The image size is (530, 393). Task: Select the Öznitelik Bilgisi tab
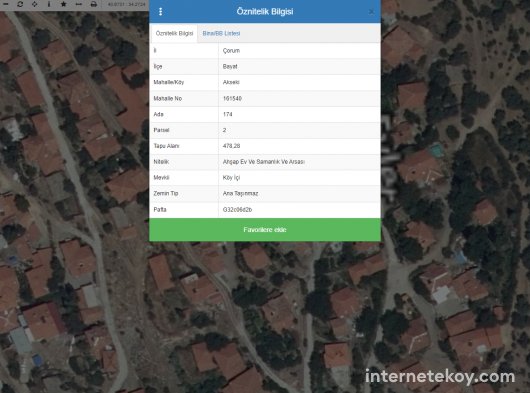174,33
